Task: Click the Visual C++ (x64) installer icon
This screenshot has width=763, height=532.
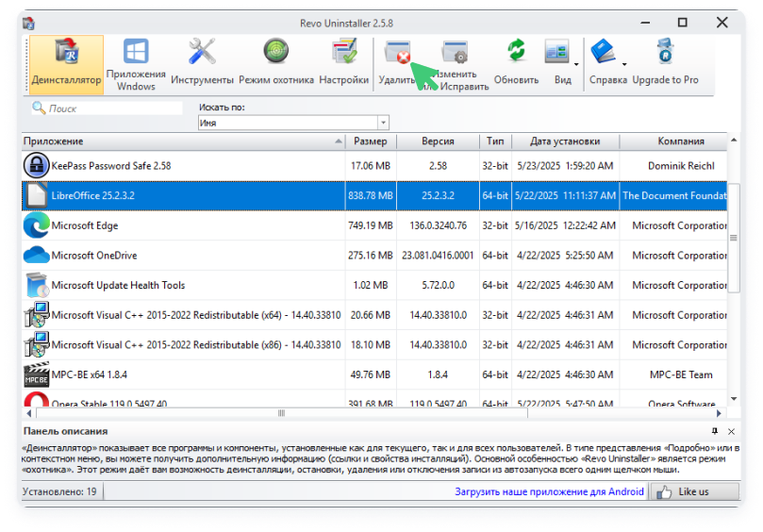Action: pyautogui.click(x=37, y=315)
